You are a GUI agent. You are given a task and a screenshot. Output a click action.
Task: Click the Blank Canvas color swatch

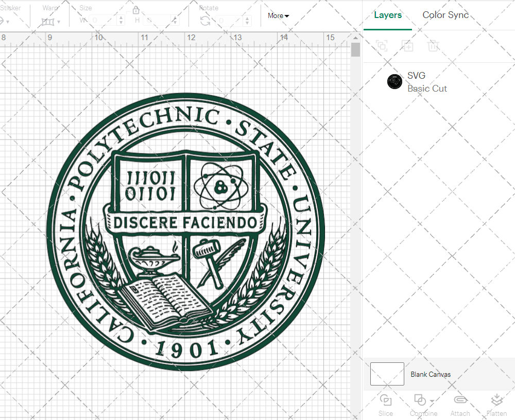click(x=386, y=374)
